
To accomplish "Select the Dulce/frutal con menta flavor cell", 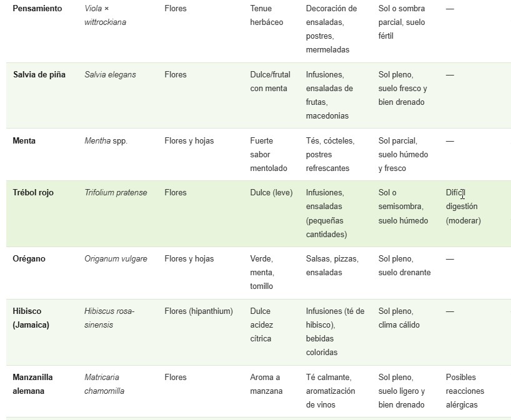I will (270, 82).
